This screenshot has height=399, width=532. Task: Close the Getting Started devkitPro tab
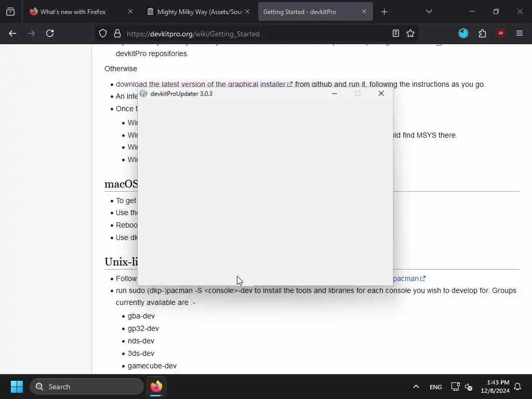click(x=364, y=11)
